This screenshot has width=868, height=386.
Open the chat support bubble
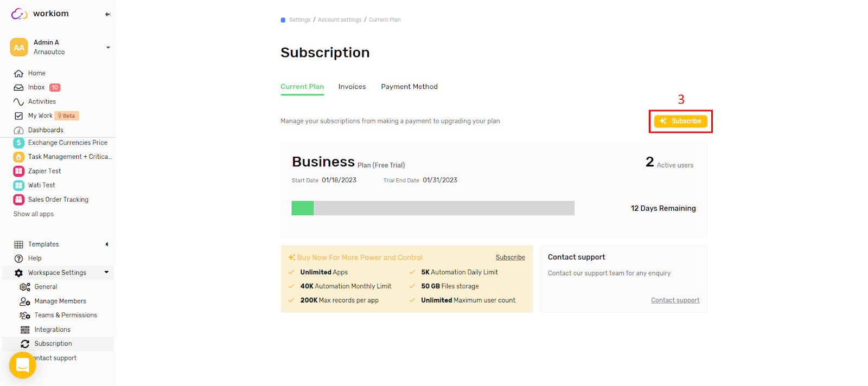tap(22, 365)
